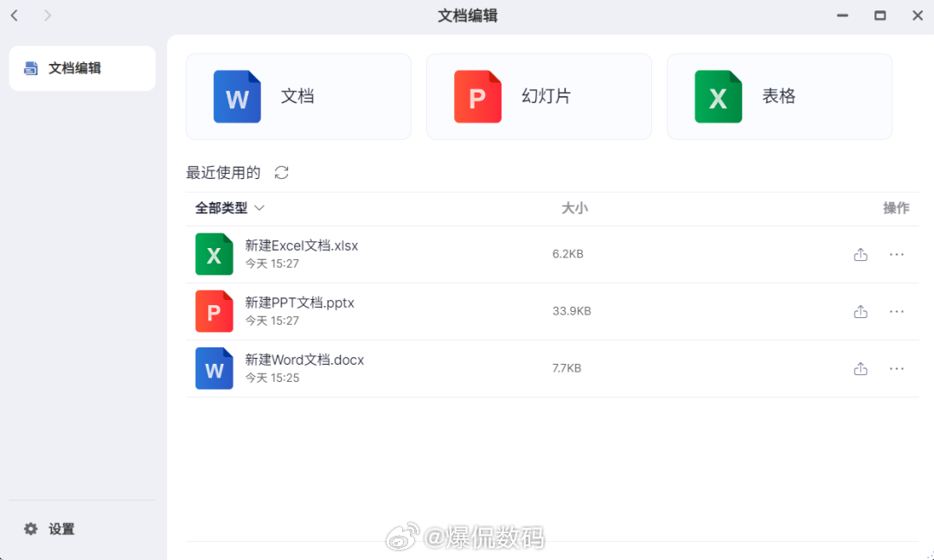Click the back navigation arrow
This screenshot has height=560, width=934.
[x=15, y=16]
